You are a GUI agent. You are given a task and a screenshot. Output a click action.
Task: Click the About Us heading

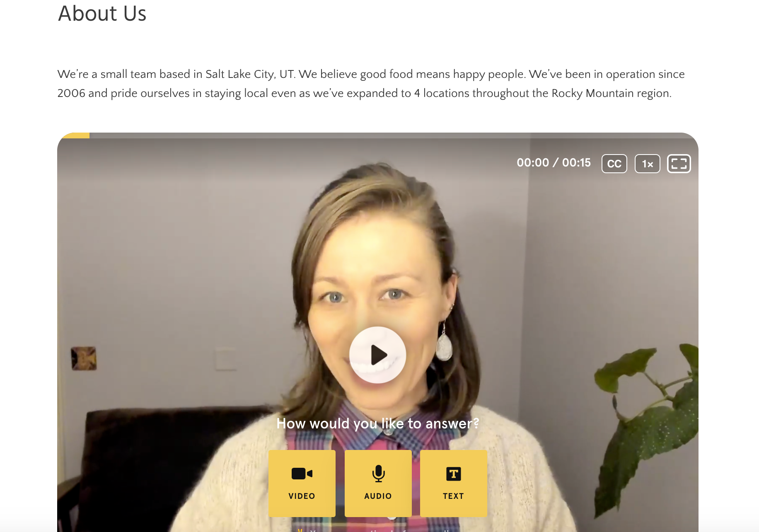click(102, 13)
